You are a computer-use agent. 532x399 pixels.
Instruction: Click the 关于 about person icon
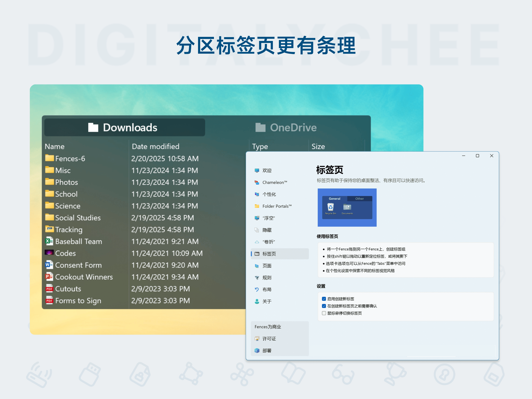[x=257, y=301]
